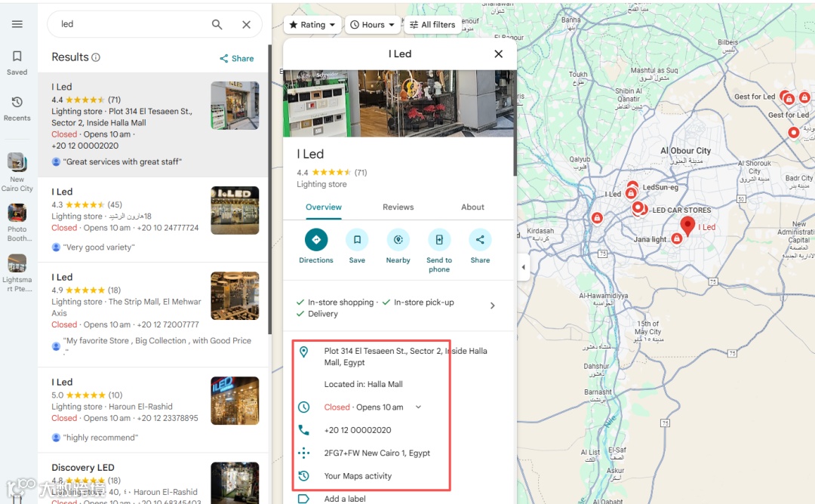Switch to the Overview tab

[323, 207]
